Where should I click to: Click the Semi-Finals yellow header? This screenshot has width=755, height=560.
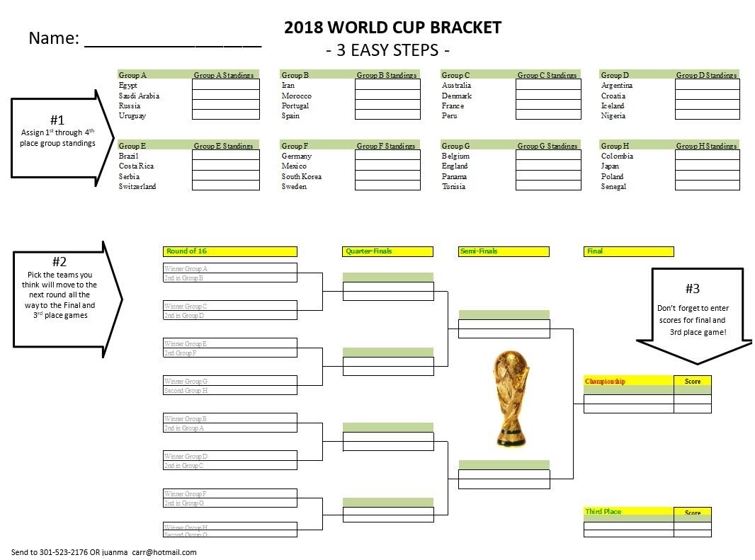point(503,251)
